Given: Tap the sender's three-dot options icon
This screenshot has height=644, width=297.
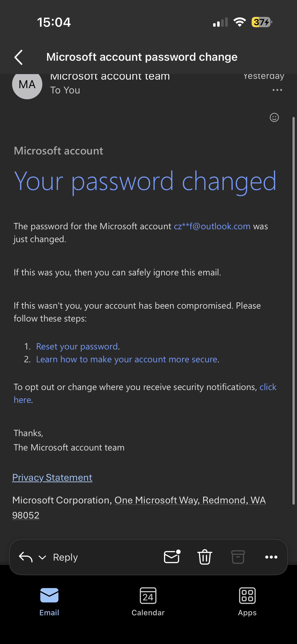Looking at the screenshot, I should click(x=277, y=90).
